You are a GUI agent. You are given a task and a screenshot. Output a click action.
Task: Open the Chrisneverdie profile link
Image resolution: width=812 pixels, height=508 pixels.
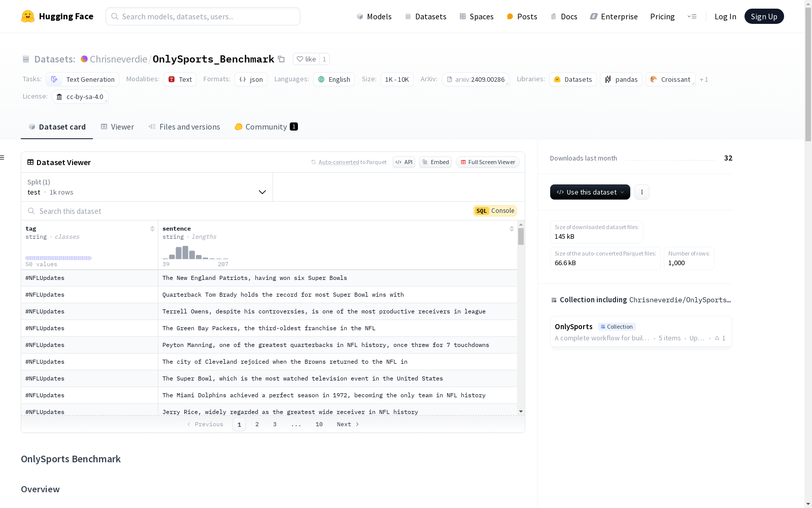coord(118,59)
